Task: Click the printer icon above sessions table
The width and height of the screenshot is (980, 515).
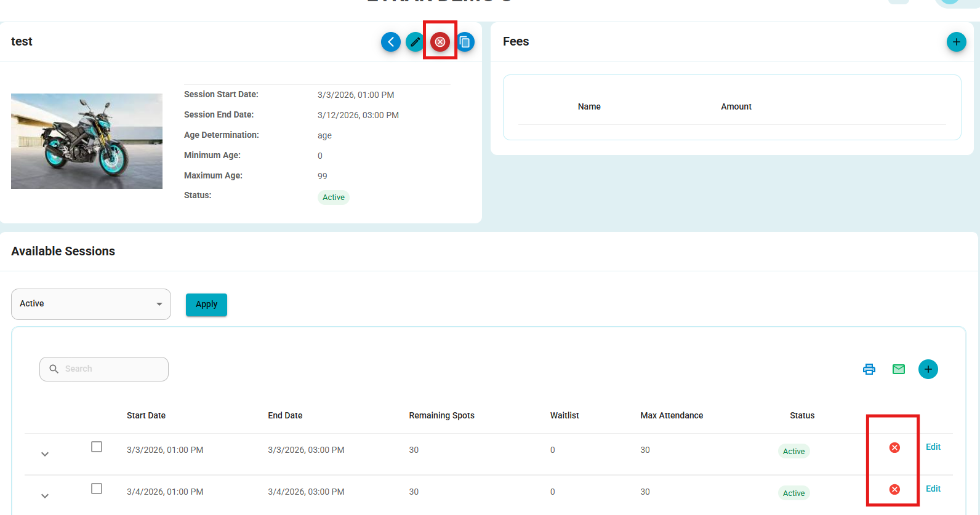Action: coord(869,369)
